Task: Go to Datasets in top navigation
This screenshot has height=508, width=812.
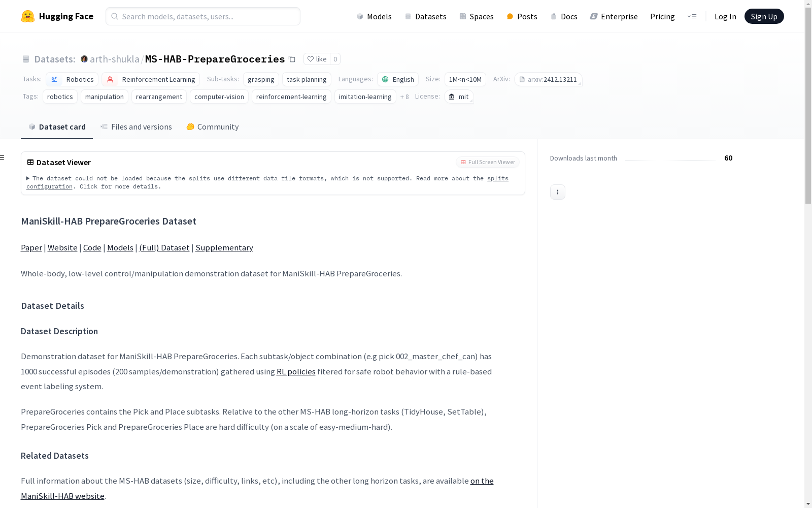Action: click(x=425, y=16)
